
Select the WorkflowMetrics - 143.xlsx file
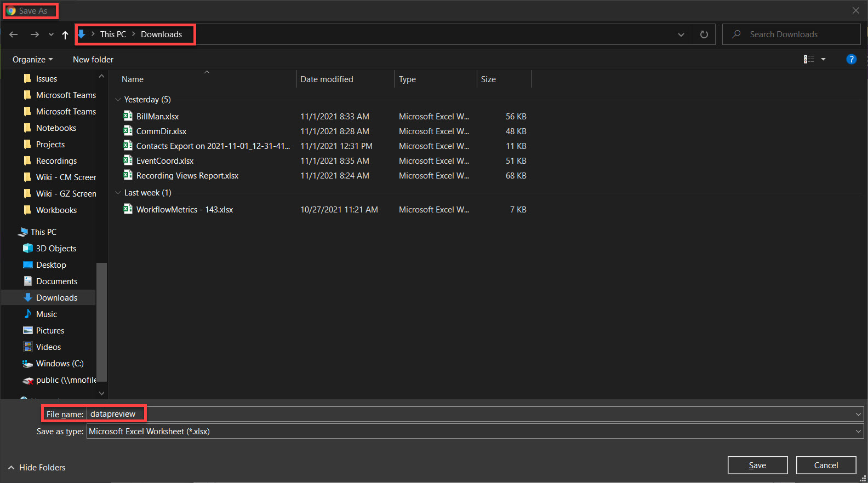pyautogui.click(x=184, y=209)
